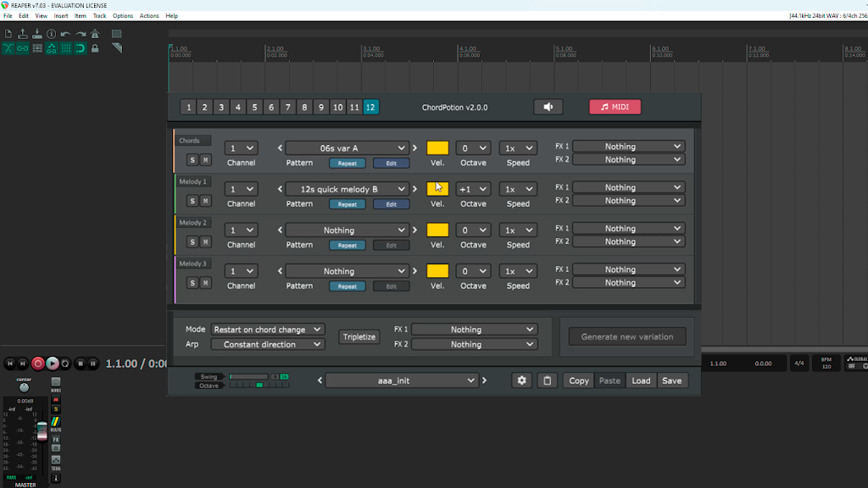Open the Track menu
868x488 pixels.
(100, 16)
